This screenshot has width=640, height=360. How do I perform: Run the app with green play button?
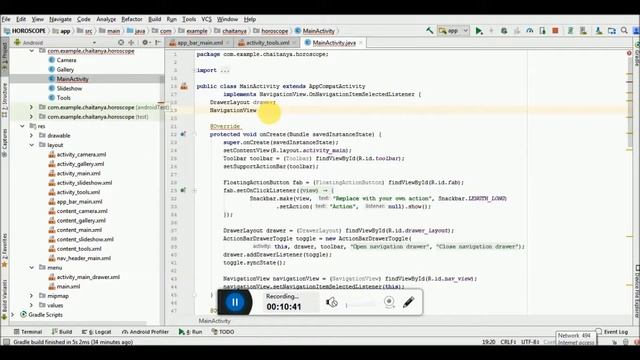pos(479,31)
